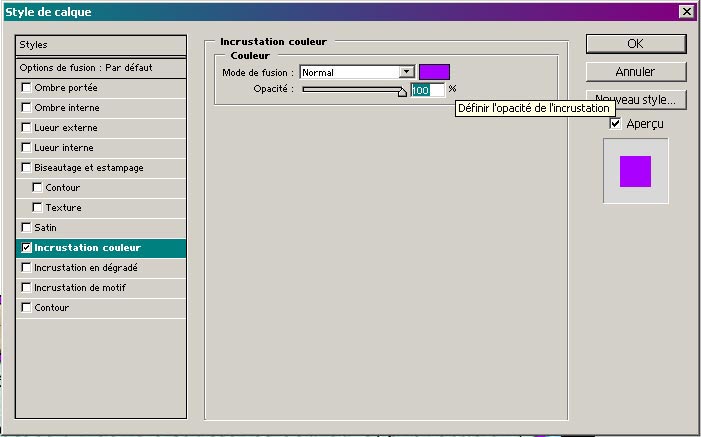The image size is (701, 437).
Task: Select Options de fusion : Par défaut
Action: point(101,68)
